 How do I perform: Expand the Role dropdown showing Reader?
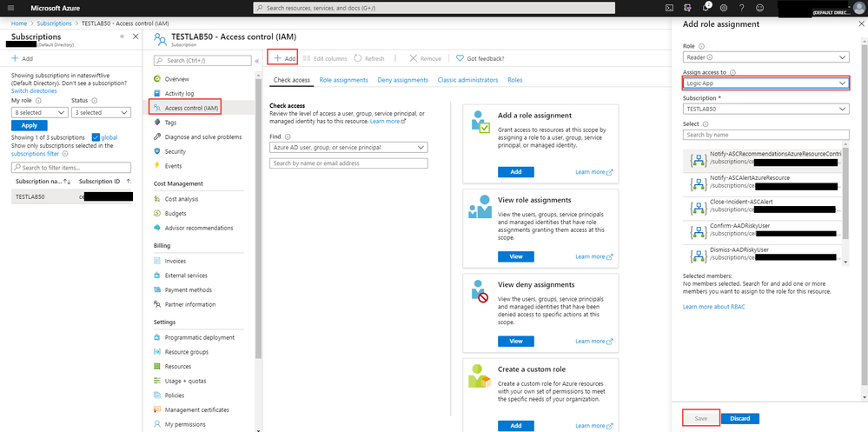pos(766,57)
